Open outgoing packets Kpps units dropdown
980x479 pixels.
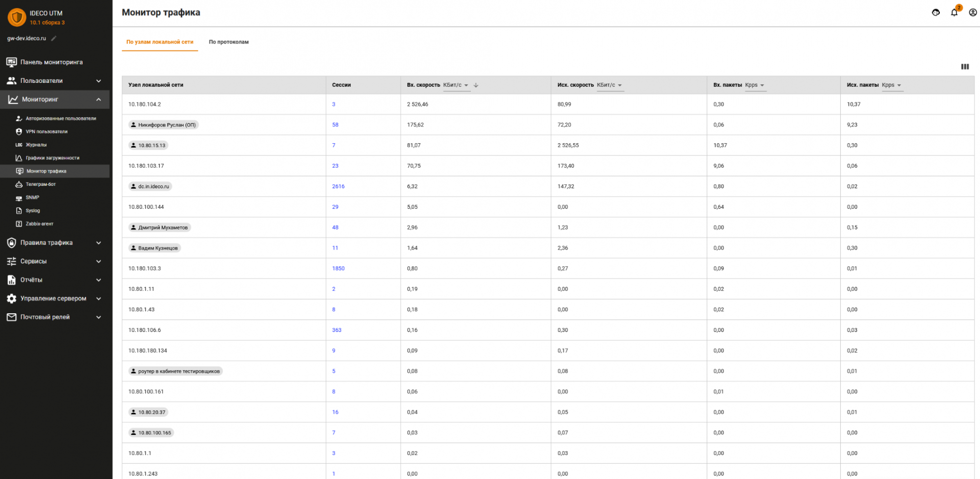(x=891, y=85)
